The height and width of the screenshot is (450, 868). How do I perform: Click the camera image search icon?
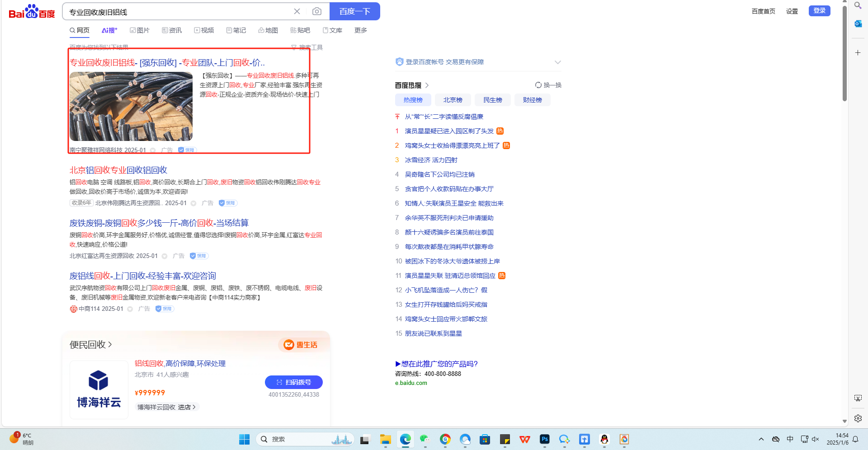[317, 11]
